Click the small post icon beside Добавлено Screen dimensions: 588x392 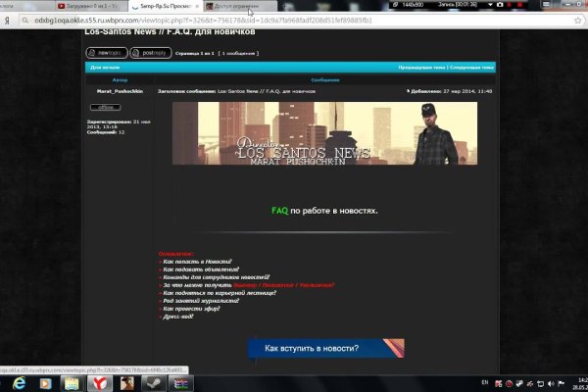coord(409,90)
